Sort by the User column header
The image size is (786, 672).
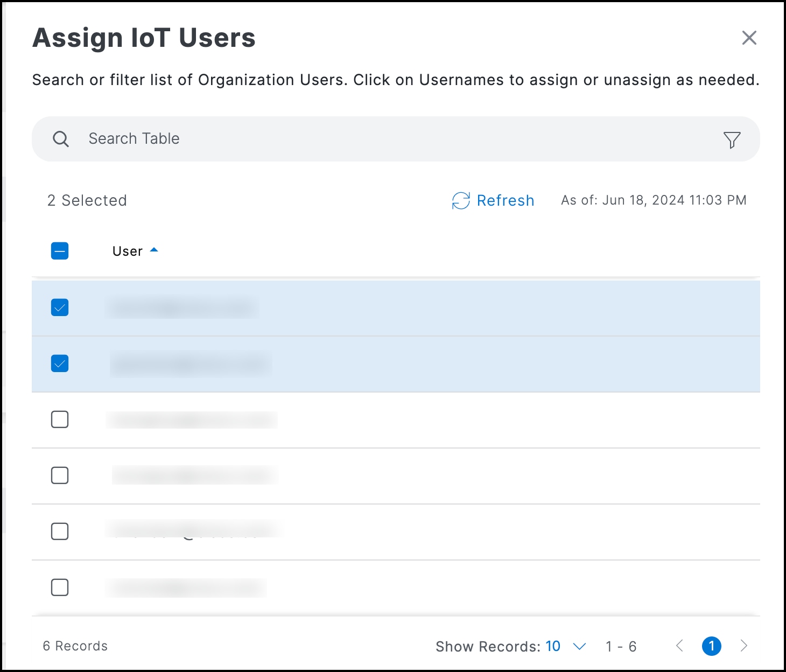128,251
